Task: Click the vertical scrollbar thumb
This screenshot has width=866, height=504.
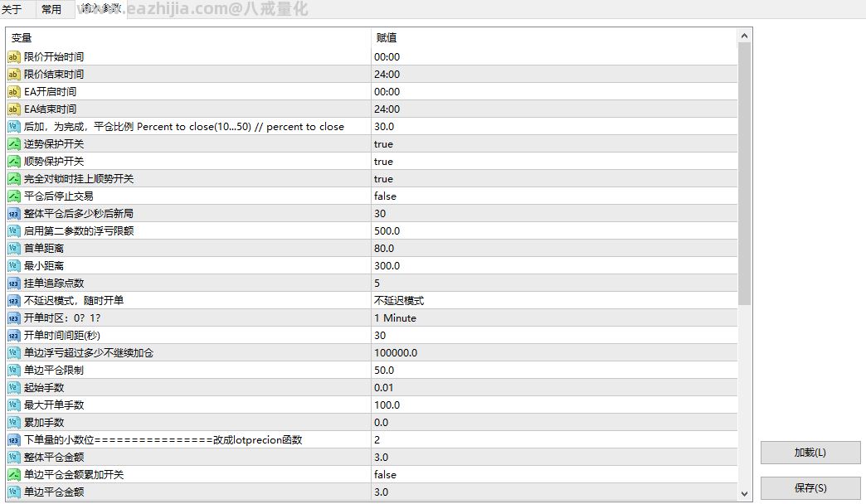Action: click(744, 174)
